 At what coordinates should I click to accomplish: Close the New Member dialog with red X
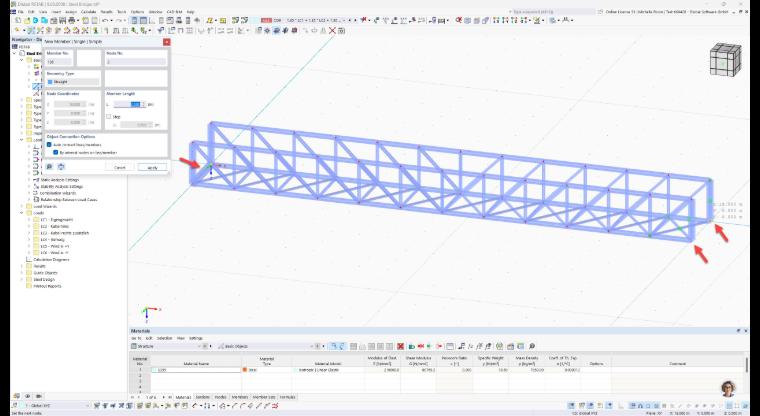[166, 42]
